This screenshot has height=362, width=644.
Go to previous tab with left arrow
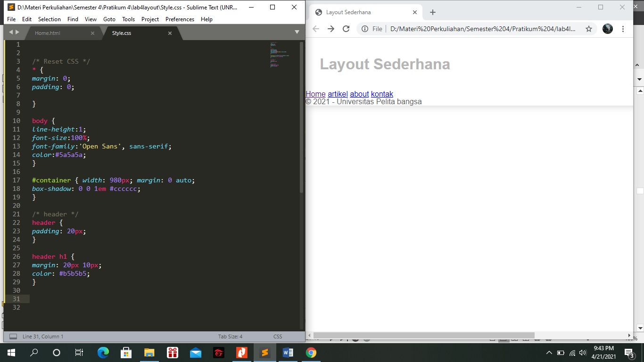(x=11, y=32)
